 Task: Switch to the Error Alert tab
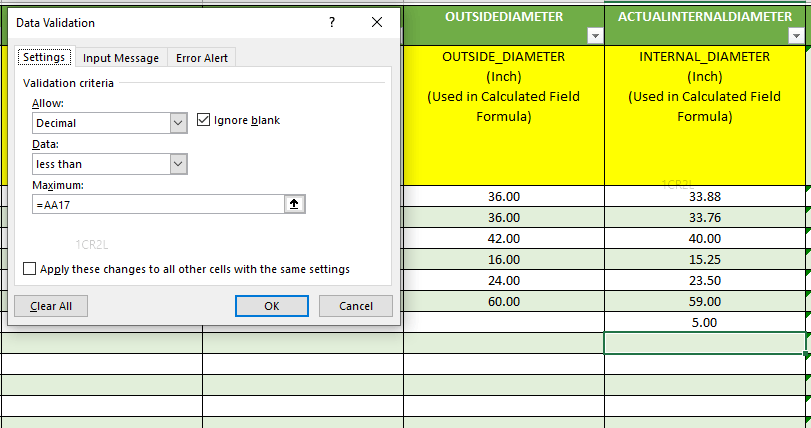click(202, 58)
